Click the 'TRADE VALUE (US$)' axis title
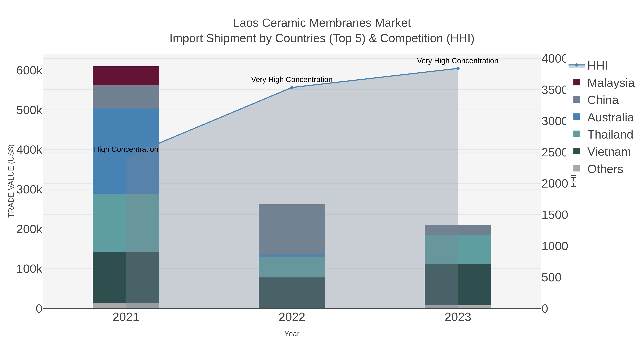This screenshot has height=362, width=644. tap(11, 181)
